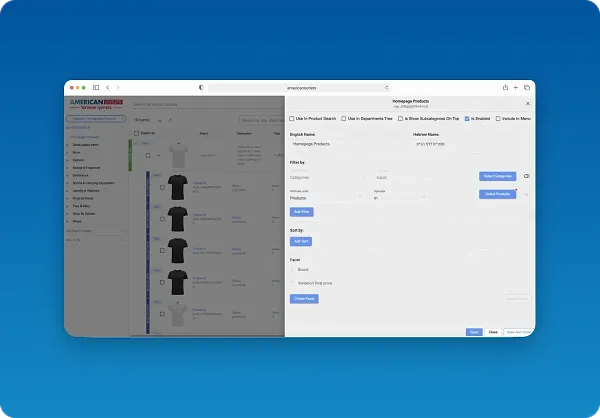The image size is (600, 418).
Task: Enable Use In Product Search checkbox
Action: [292, 119]
